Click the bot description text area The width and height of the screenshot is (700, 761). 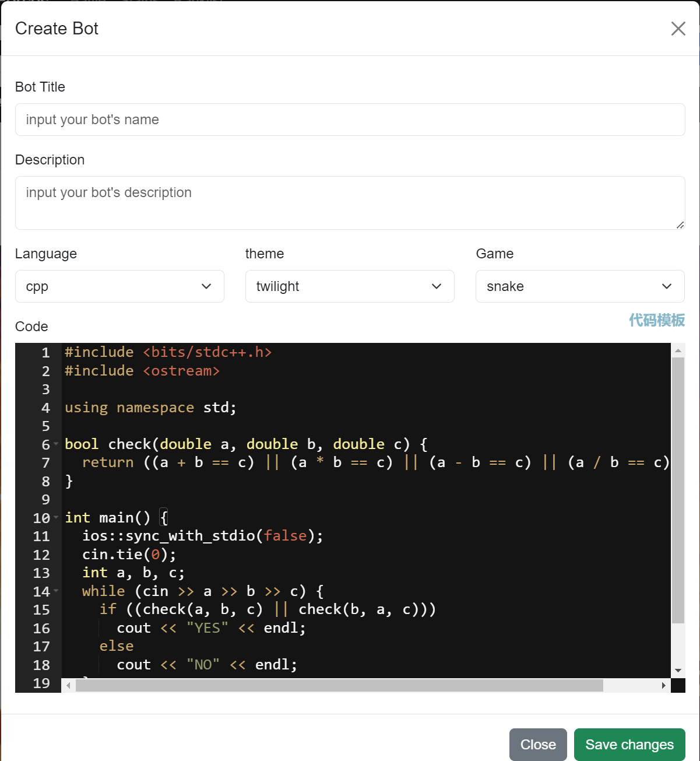pyautogui.click(x=350, y=202)
